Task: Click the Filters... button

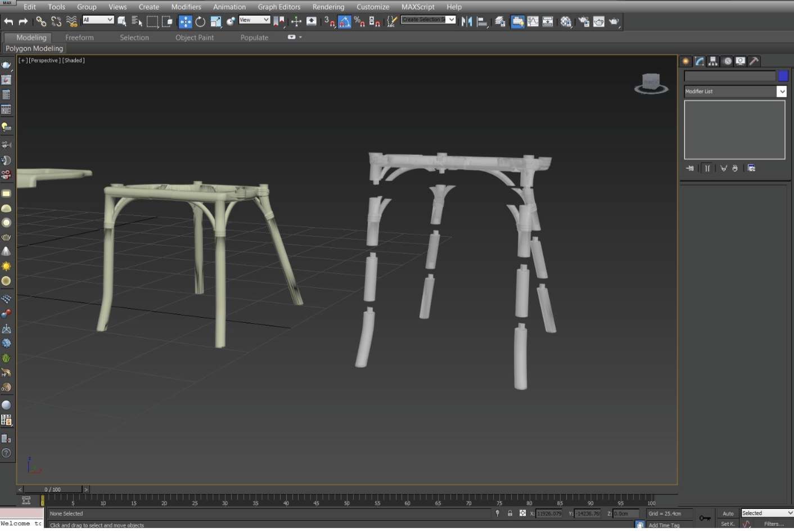Action: (774, 524)
